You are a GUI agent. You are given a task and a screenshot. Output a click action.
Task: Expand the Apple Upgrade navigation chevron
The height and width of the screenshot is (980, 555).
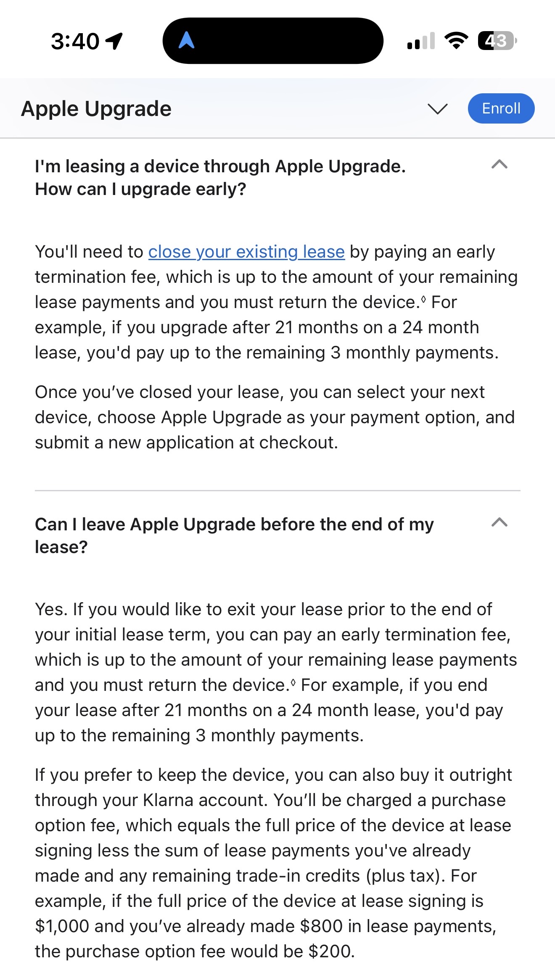tap(437, 109)
